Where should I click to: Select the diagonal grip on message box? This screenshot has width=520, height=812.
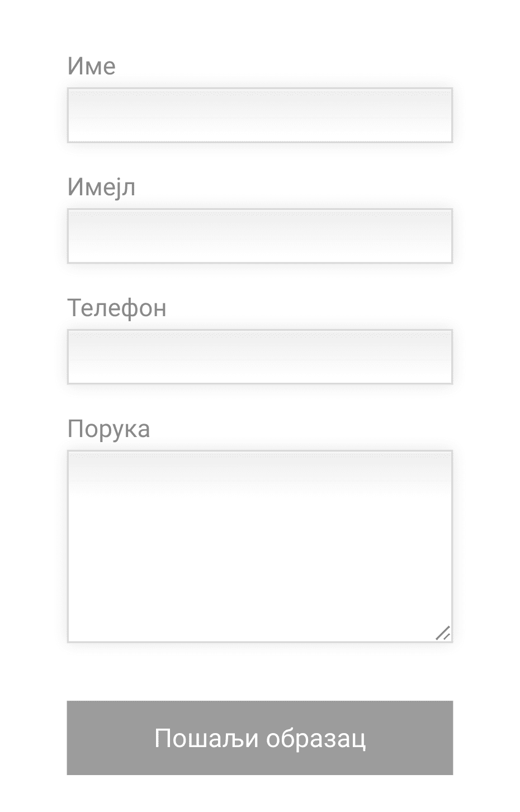[x=443, y=633]
